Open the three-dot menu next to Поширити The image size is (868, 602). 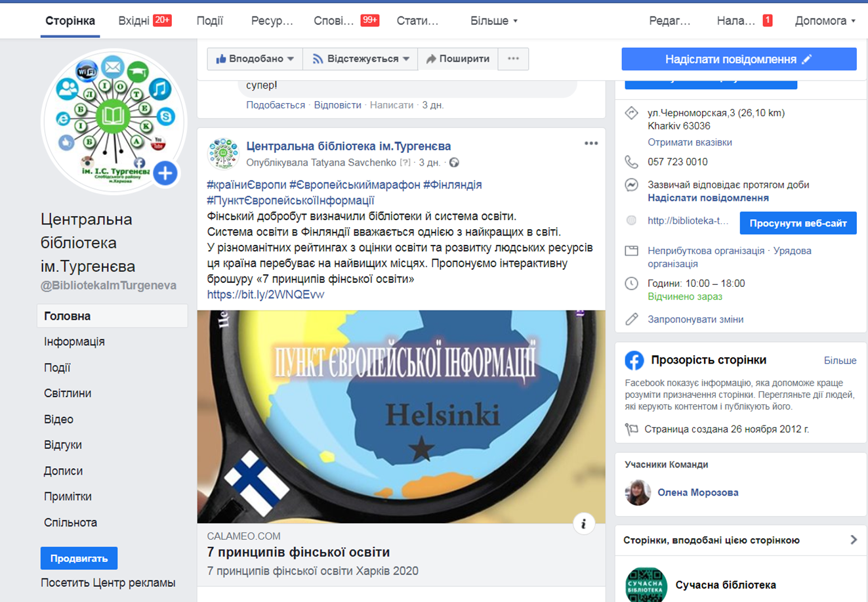(x=513, y=58)
